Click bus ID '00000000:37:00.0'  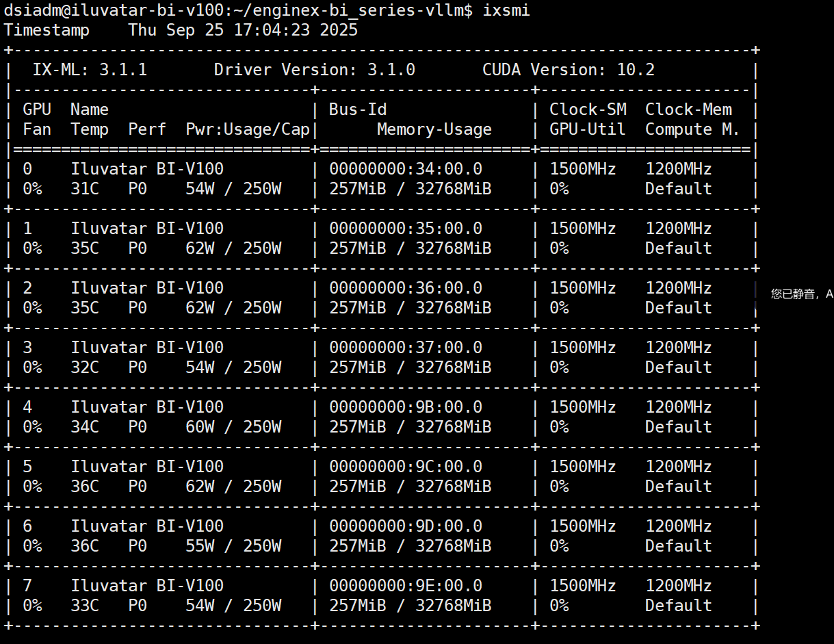click(x=406, y=348)
